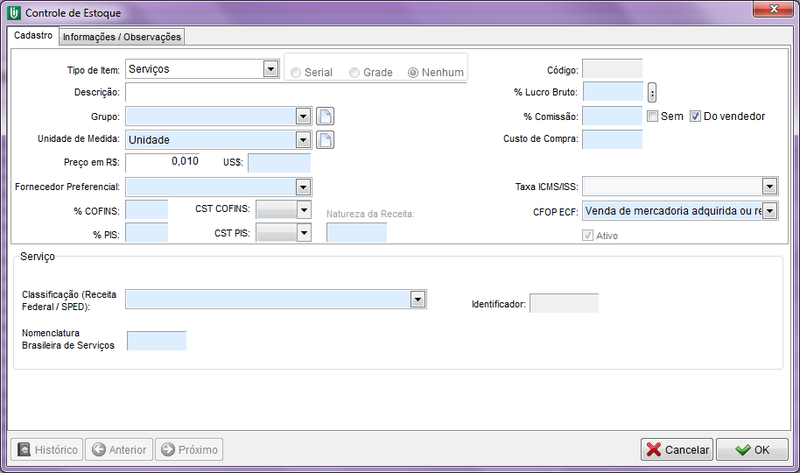
Task: Click the new document icon beside Grupo
Action: pyautogui.click(x=325, y=116)
